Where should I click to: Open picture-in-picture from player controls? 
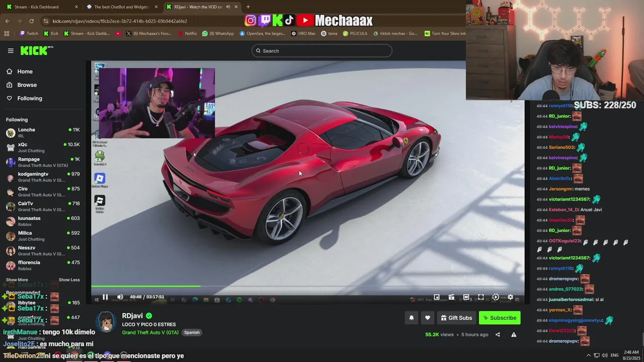(x=437, y=297)
